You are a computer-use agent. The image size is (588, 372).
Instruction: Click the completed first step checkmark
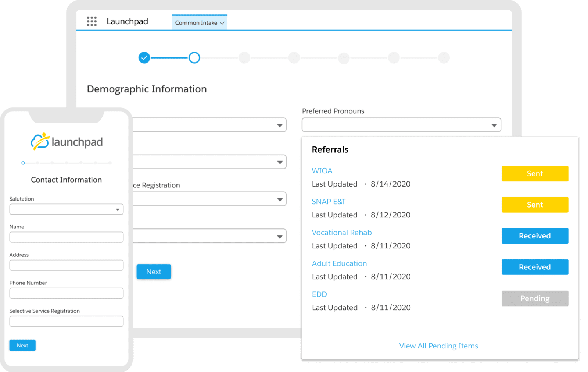pyautogui.click(x=144, y=57)
